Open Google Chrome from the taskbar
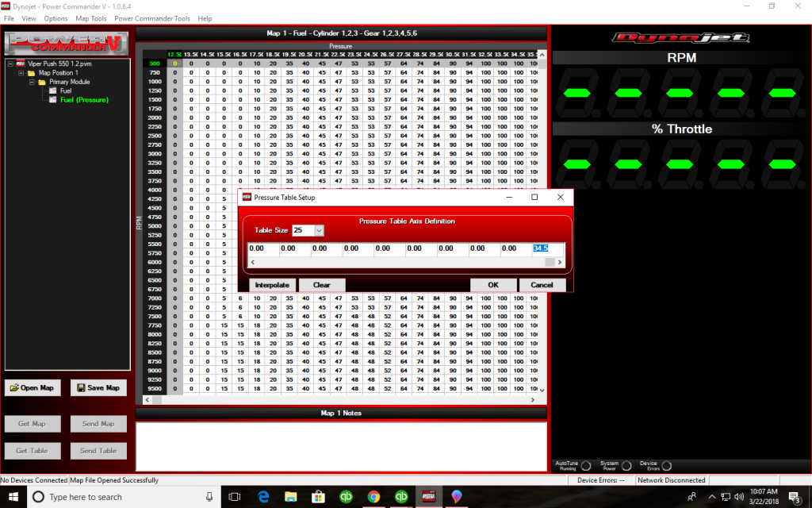The image size is (812, 508). (373, 497)
